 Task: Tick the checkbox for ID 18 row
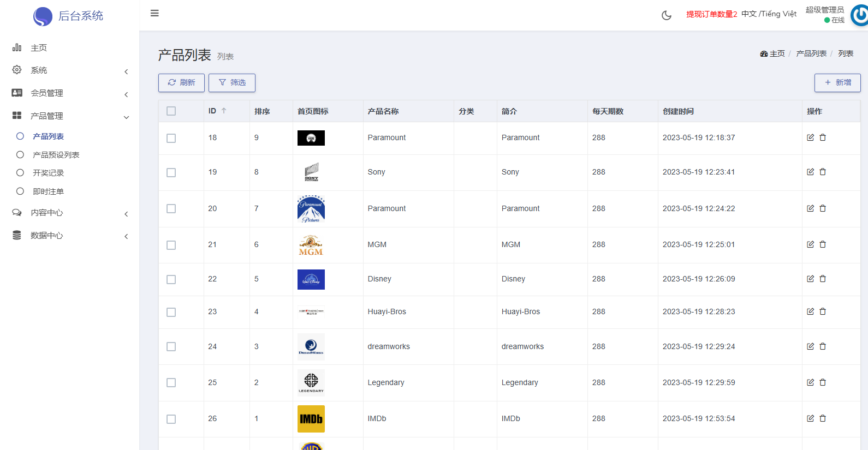(x=171, y=139)
